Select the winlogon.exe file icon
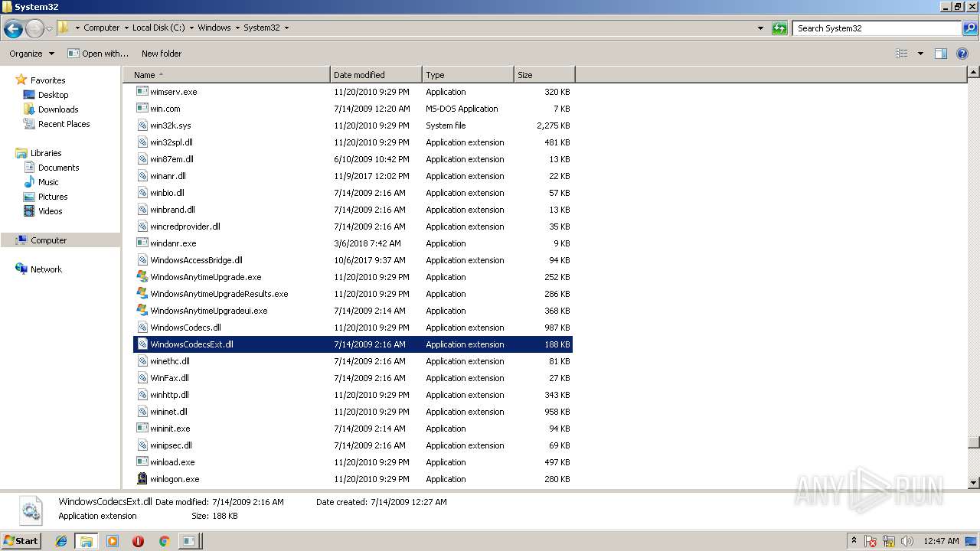This screenshot has height=551, width=980. pos(142,479)
